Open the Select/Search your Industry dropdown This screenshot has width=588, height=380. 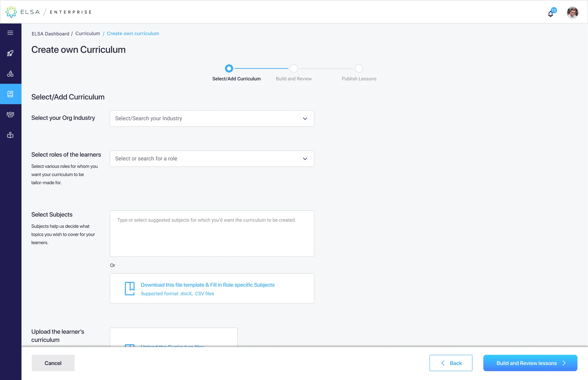(212, 118)
